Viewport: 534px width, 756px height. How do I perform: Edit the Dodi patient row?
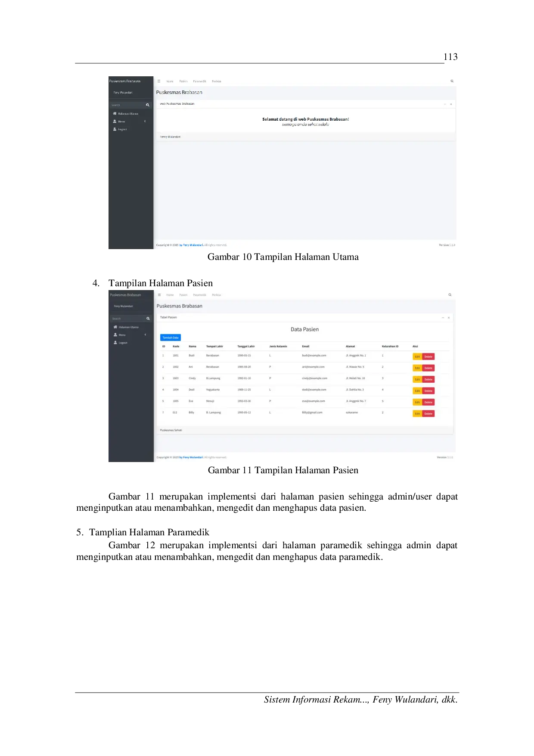(x=417, y=391)
